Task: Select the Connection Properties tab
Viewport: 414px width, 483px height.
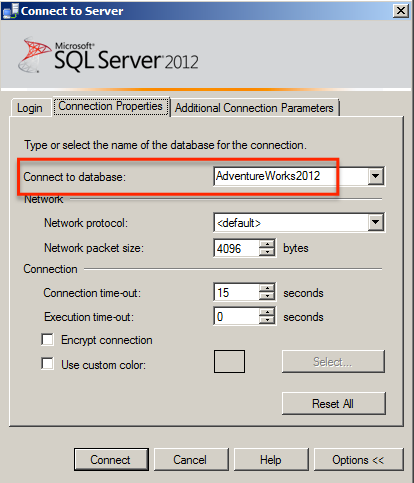Action: click(x=110, y=106)
